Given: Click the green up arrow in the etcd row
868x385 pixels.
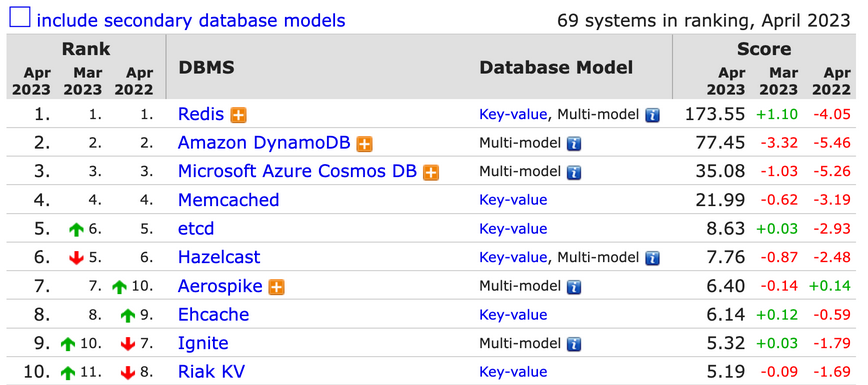Looking at the screenshot, I should coord(76,229).
